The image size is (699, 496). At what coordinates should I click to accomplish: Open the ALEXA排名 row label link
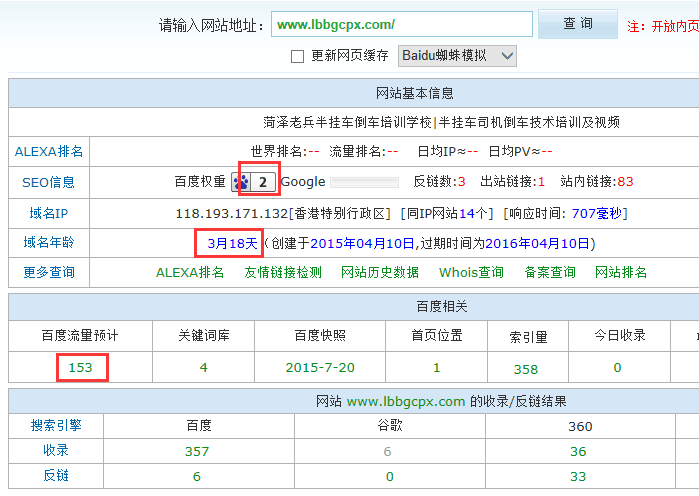[48, 152]
